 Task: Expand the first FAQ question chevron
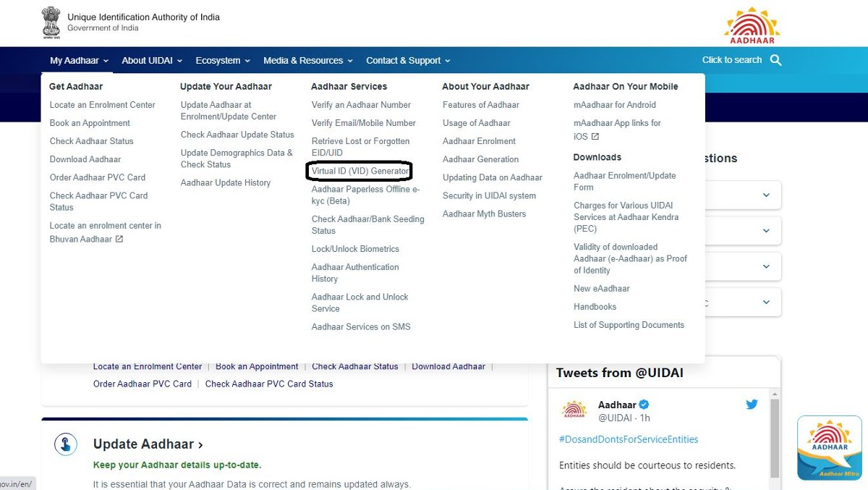pyautogui.click(x=766, y=195)
